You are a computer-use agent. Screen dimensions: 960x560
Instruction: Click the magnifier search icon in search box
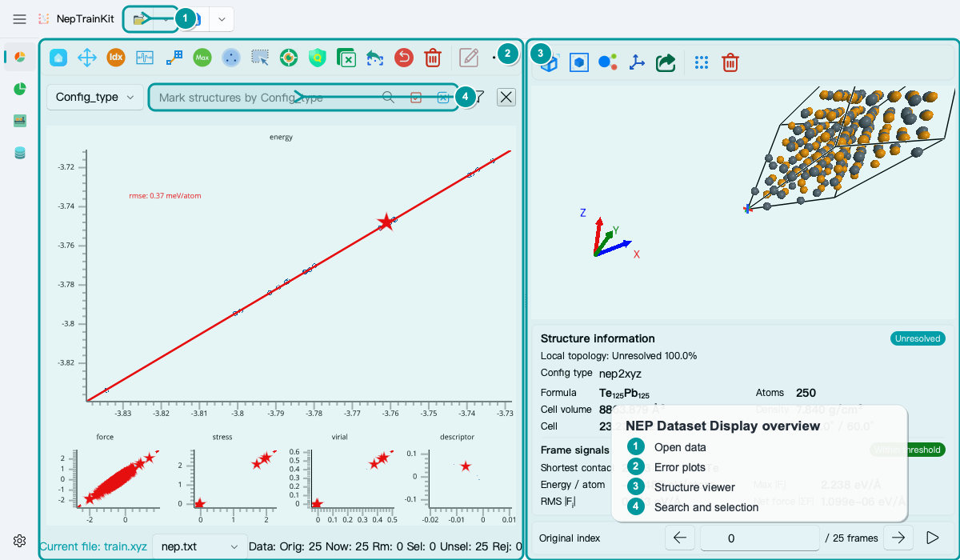pyautogui.click(x=388, y=98)
